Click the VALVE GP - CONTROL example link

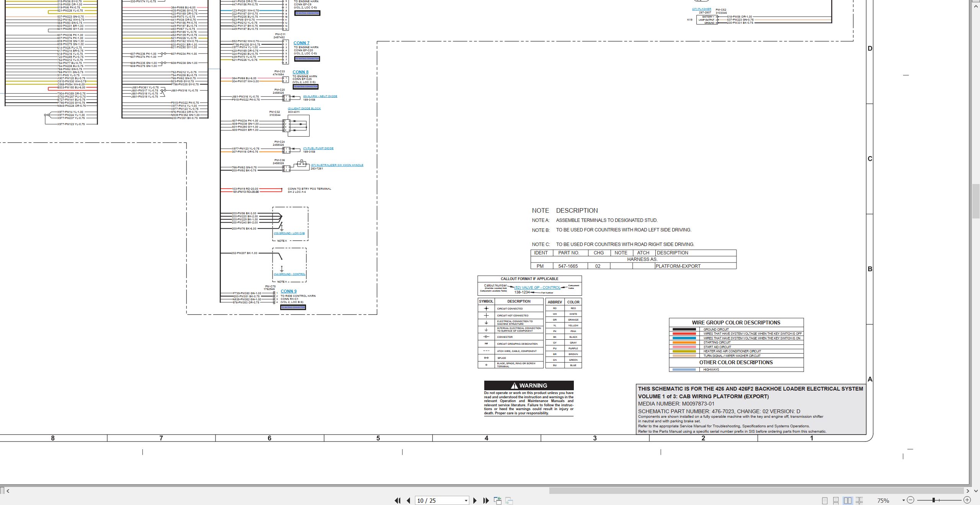coord(537,288)
